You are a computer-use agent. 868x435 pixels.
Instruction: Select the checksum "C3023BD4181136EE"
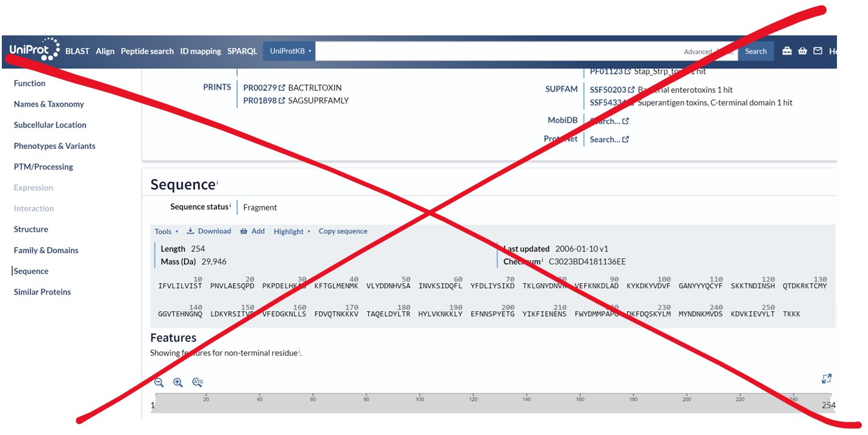(x=587, y=262)
